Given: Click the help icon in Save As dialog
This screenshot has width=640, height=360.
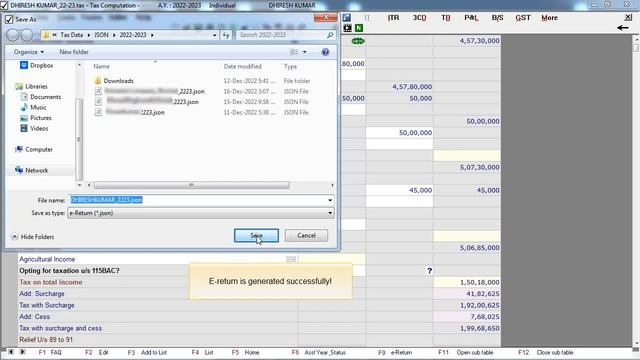Looking at the screenshot, I should (325, 52).
